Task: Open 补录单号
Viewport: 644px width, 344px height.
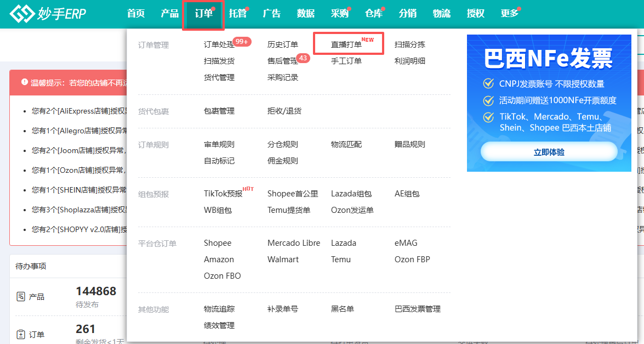Action: point(283,309)
